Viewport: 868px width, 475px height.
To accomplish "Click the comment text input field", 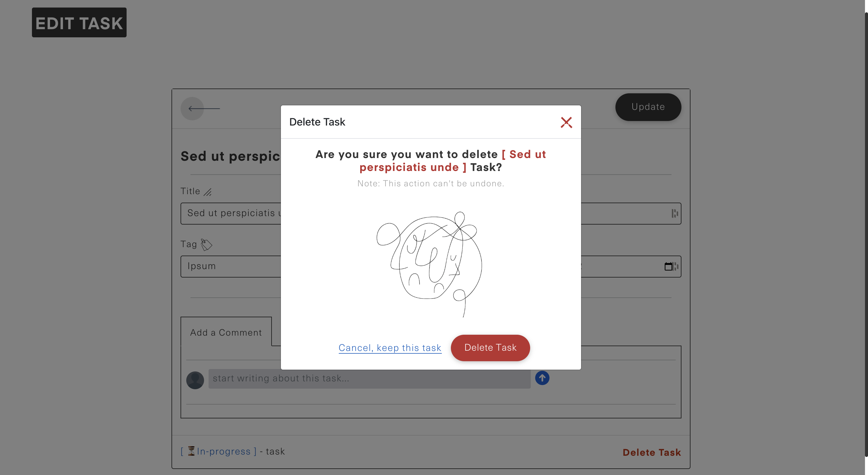I will coord(369,378).
